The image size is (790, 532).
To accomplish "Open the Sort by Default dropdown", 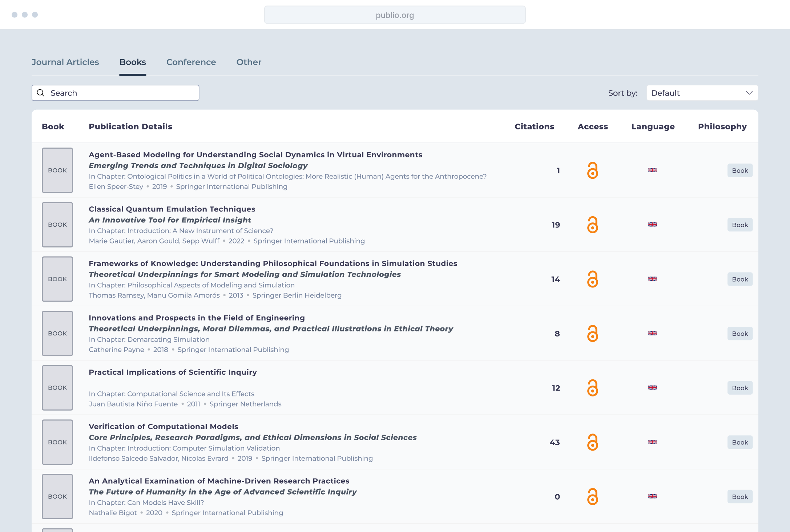I will pyautogui.click(x=702, y=93).
